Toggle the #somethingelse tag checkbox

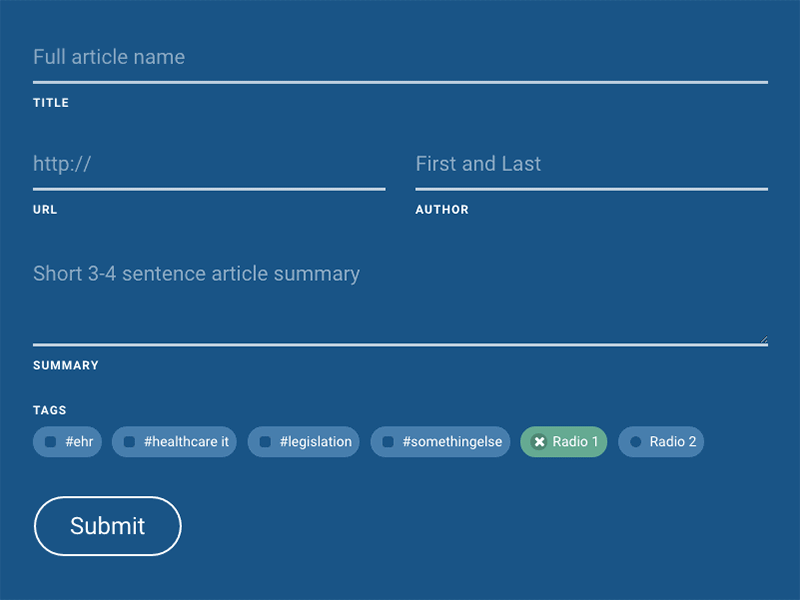388,442
